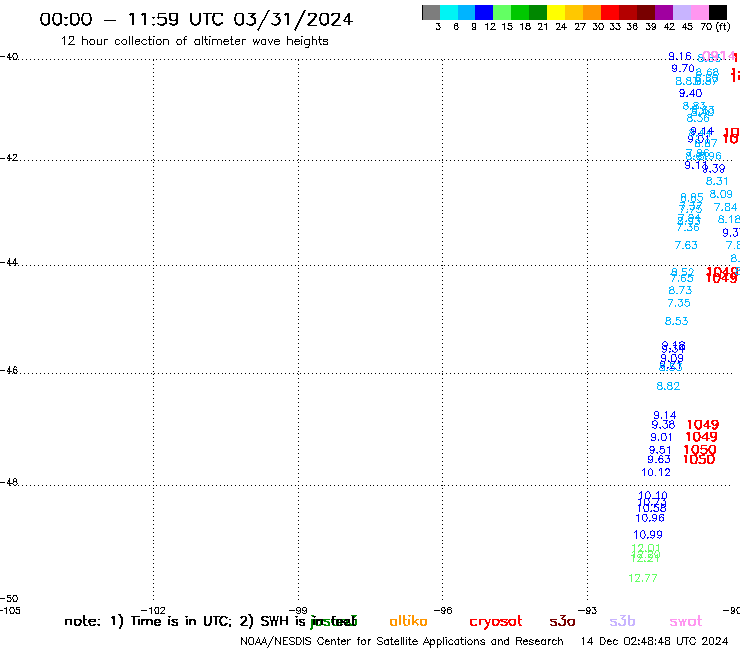The width and height of the screenshot is (740, 650).
Task: Select the yellow 24 ft color swatch
Action: pyautogui.click(x=556, y=12)
